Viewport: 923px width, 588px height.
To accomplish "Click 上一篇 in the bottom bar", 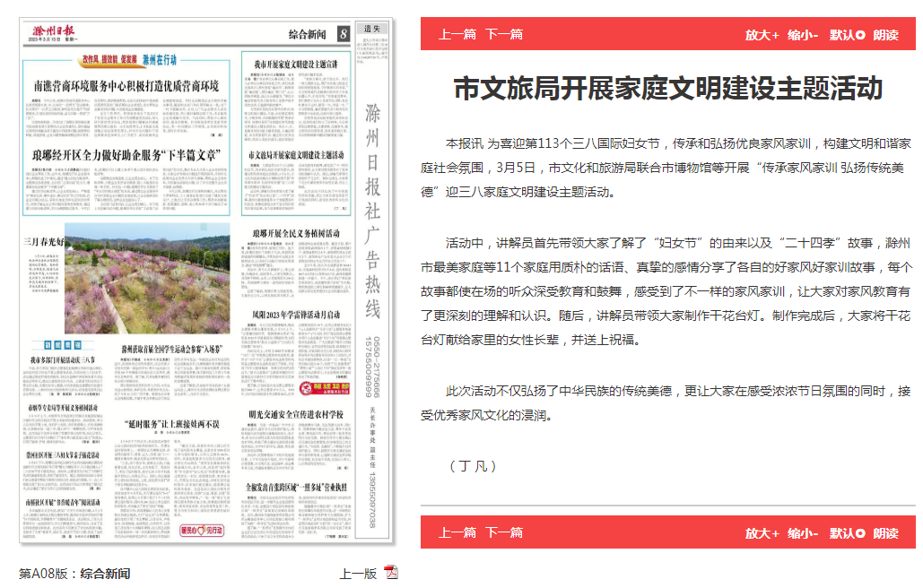I will [x=457, y=532].
